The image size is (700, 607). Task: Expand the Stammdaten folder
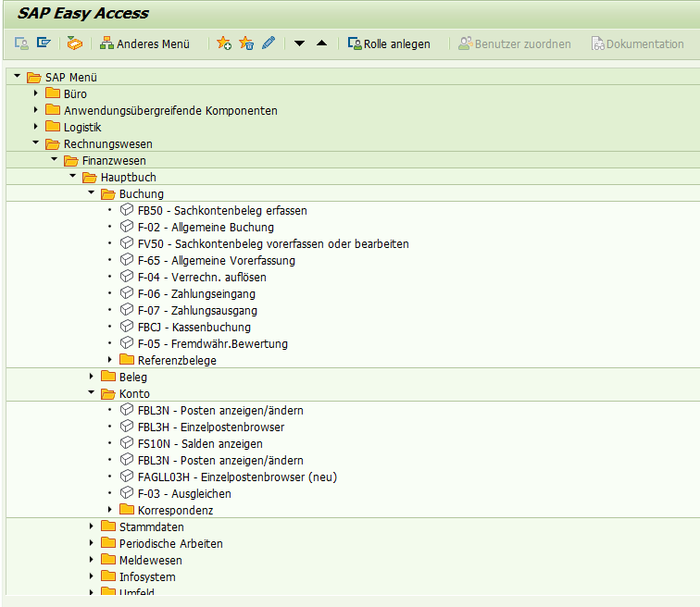click(x=91, y=526)
